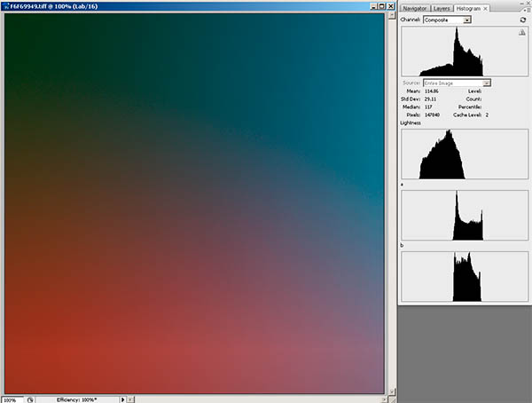This screenshot has height=403, width=532.
Task: Close the Histogram tab with its X
Action: click(486, 9)
